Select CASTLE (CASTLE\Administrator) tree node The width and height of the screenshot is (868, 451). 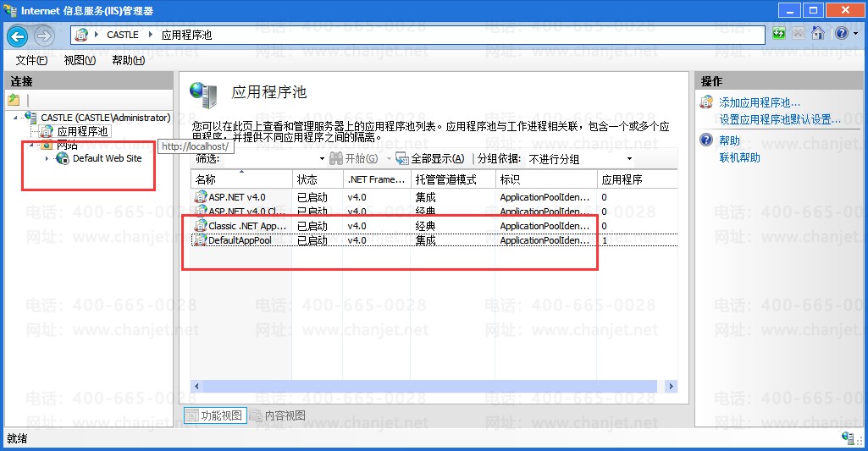pyautogui.click(x=106, y=118)
